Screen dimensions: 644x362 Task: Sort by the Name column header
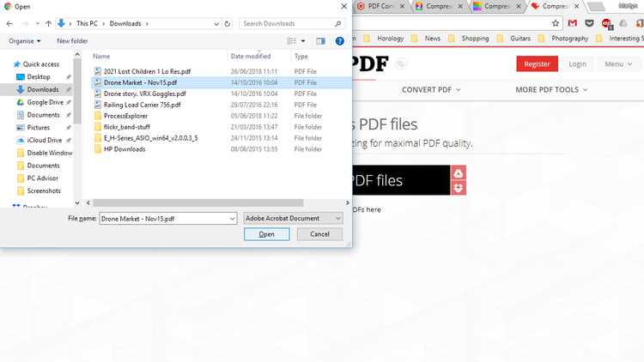pyautogui.click(x=101, y=57)
